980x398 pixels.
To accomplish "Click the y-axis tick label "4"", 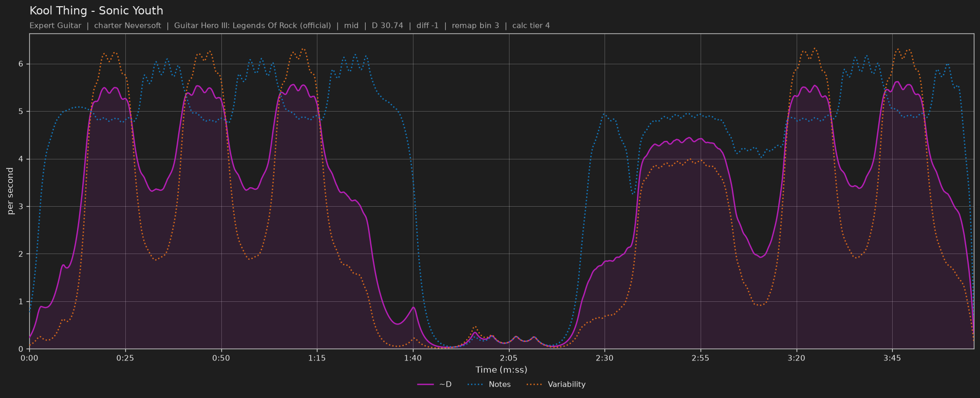I will [x=21, y=159].
